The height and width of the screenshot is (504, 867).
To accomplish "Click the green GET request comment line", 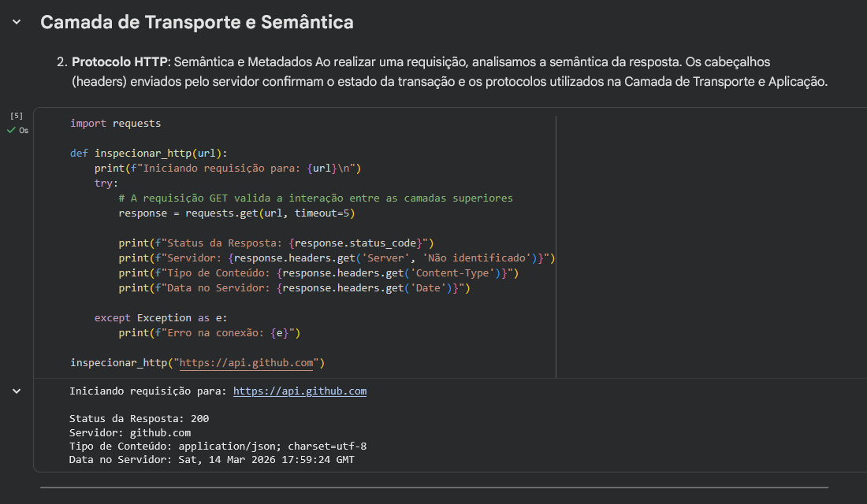I will click(x=315, y=198).
